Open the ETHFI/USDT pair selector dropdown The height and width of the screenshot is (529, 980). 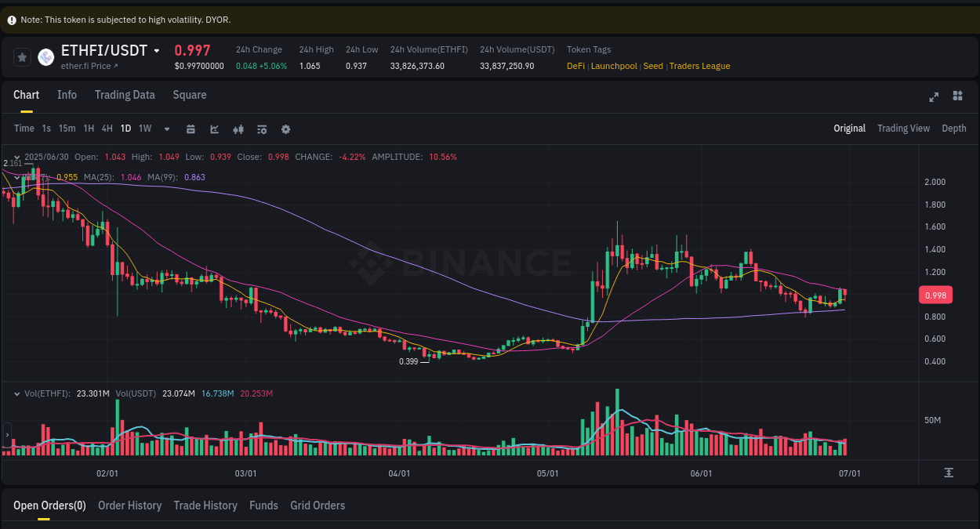(156, 49)
